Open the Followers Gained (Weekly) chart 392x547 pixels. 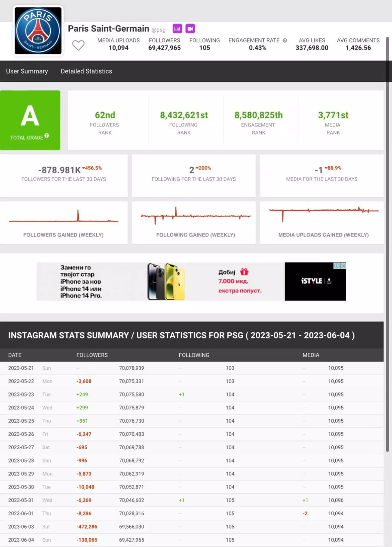point(64,223)
